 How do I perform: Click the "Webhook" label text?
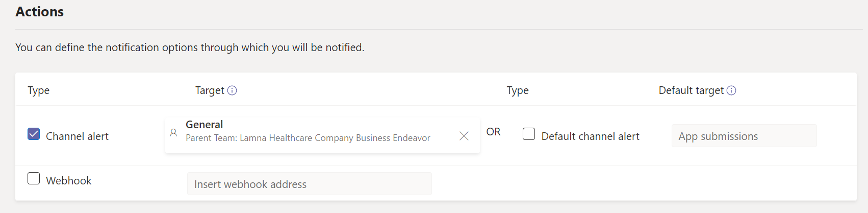coord(69,181)
